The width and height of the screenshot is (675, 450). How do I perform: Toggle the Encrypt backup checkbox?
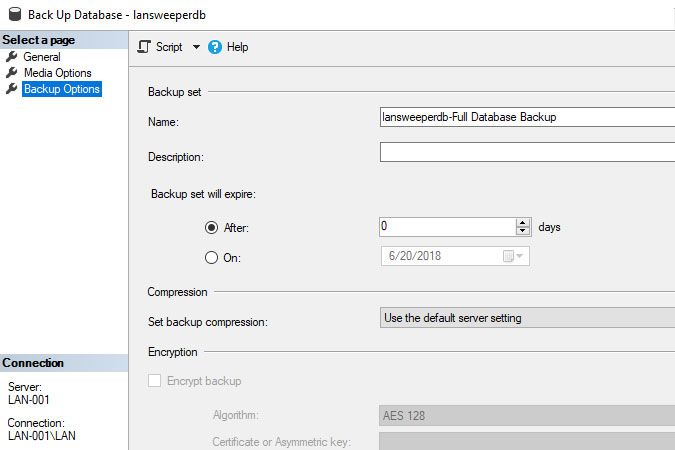154,381
